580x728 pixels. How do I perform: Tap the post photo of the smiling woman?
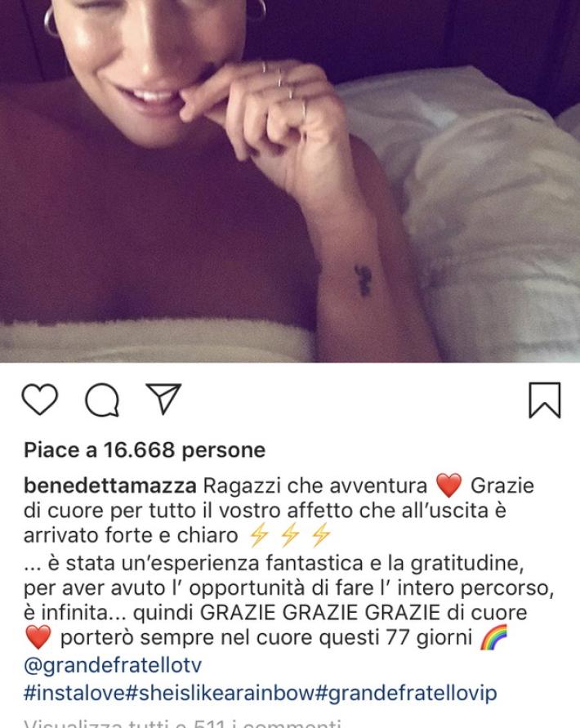tap(290, 181)
